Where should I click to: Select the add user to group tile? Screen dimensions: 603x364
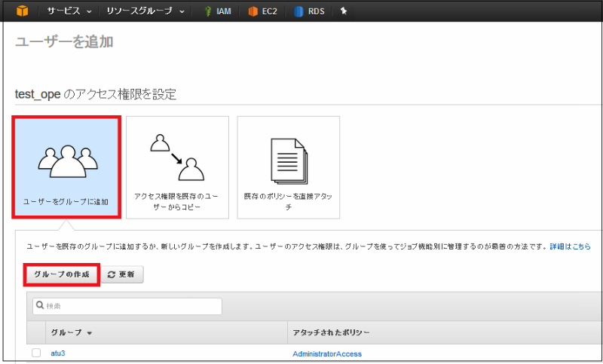click(67, 167)
